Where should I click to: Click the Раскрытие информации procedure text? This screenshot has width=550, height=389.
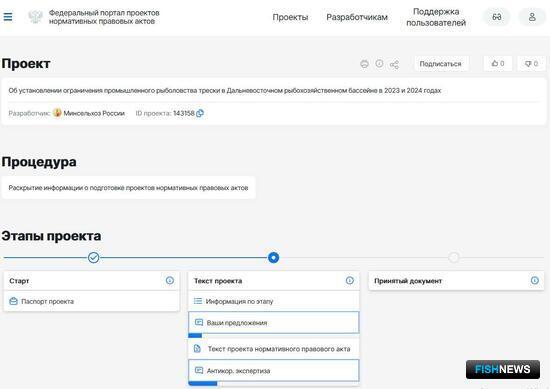pos(128,188)
